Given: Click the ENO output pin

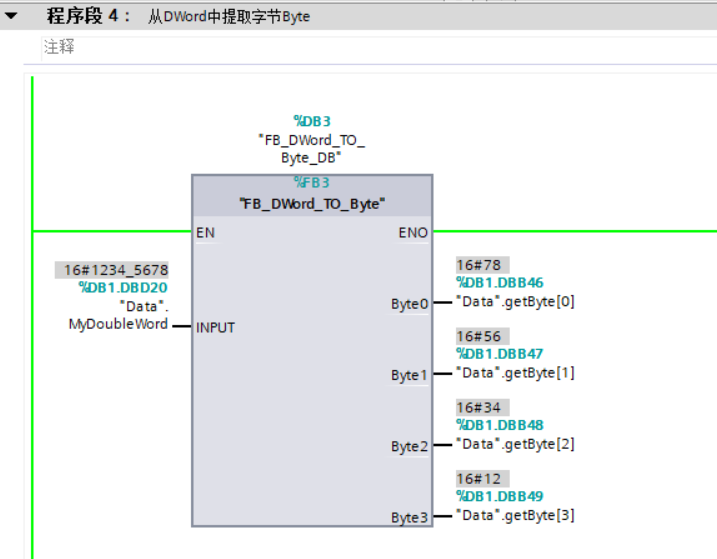Looking at the screenshot, I should click(x=413, y=233).
